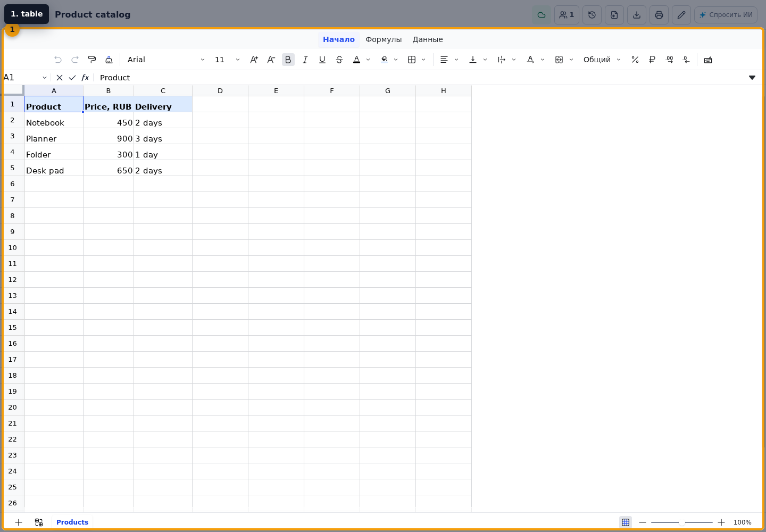Switch to the Начало tab

(x=339, y=39)
